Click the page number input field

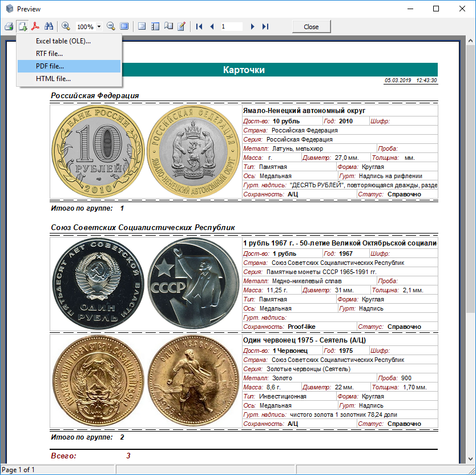231,26
